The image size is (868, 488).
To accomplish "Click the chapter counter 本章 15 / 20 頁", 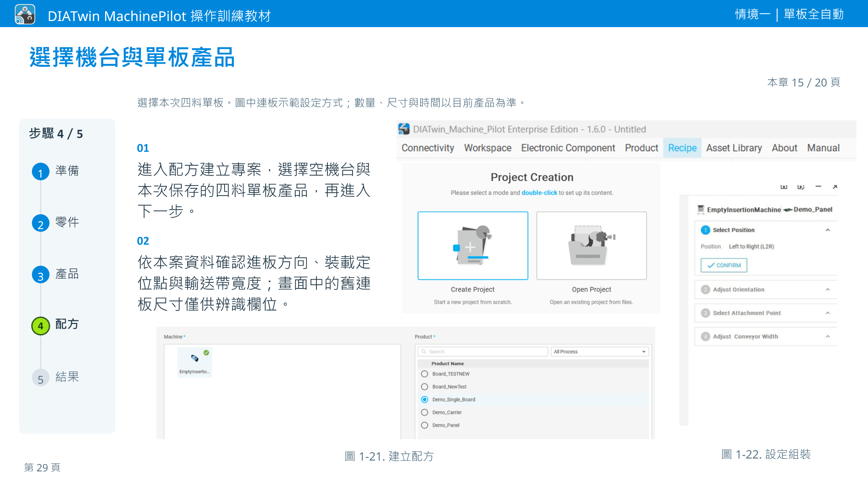I will point(804,82).
